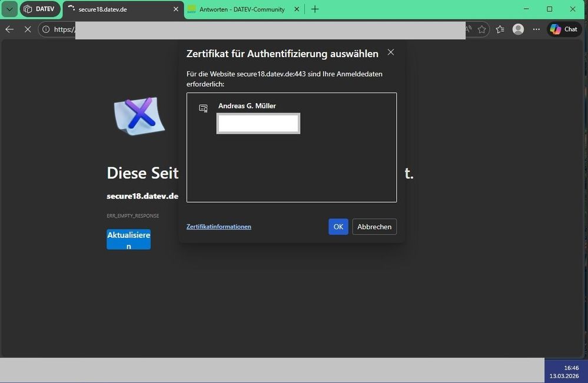The height and width of the screenshot is (383, 588).
Task: Open the Favorites list
Action: [x=500, y=29]
